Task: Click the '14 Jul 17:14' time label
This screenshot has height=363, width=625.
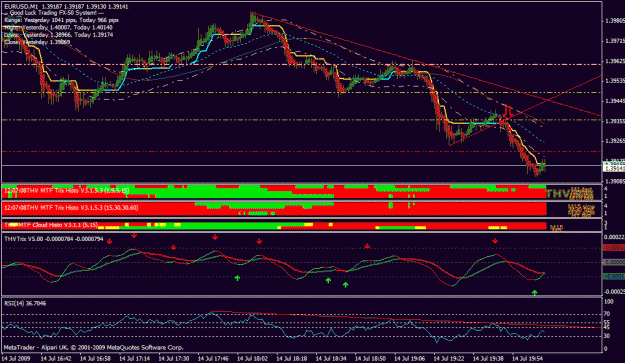Action: [x=134, y=358]
